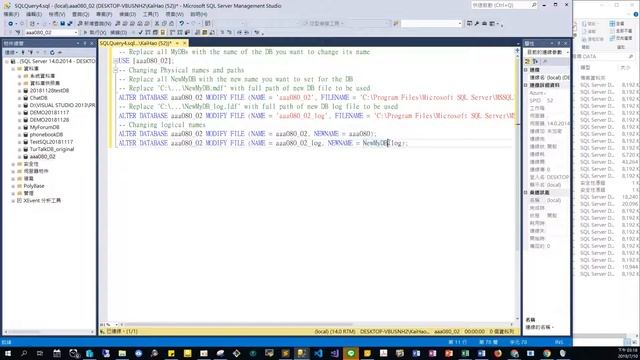Select the phonebookDB database
The image size is (640, 360).
(x=46, y=135)
